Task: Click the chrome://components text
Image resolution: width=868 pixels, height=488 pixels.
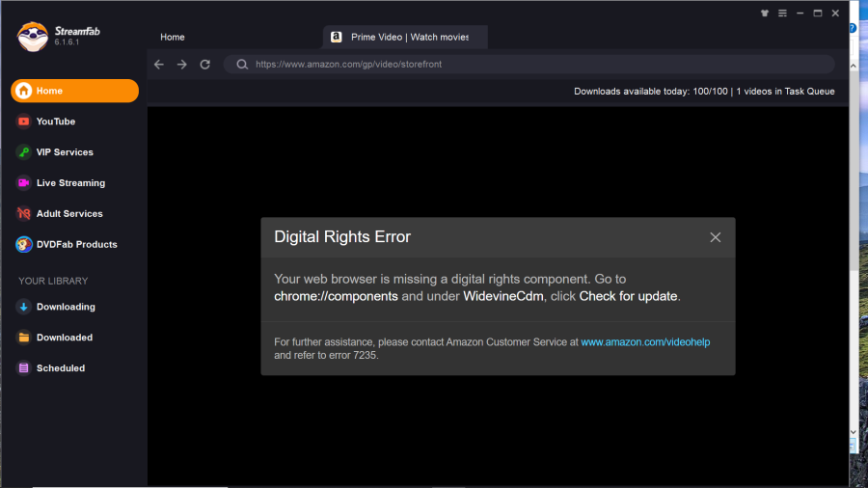Action: (x=336, y=296)
